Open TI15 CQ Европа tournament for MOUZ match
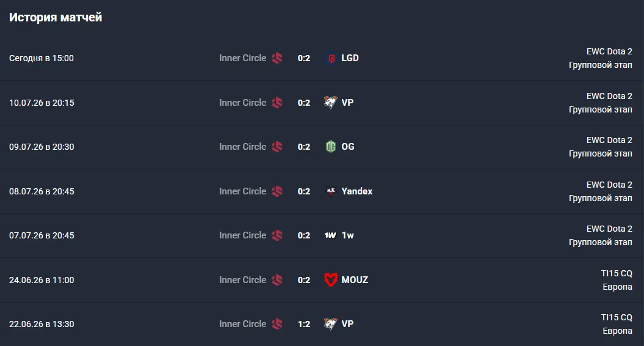The height and width of the screenshot is (346, 644). click(617, 280)
